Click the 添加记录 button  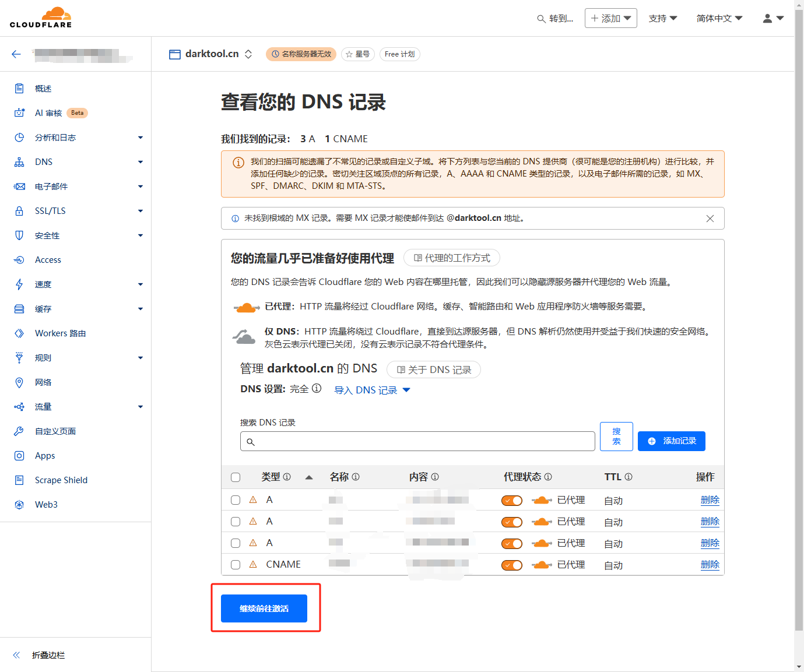[672, 441]
